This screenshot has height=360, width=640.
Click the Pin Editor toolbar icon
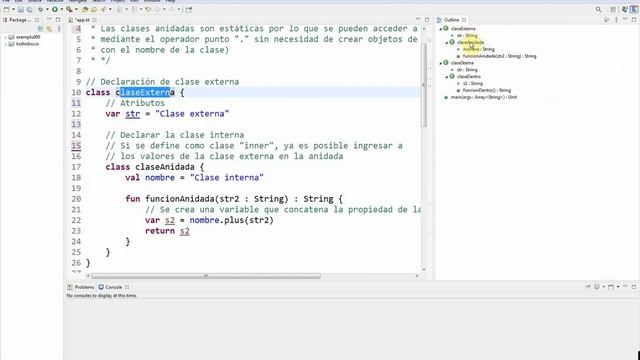[x=188, y=9]
